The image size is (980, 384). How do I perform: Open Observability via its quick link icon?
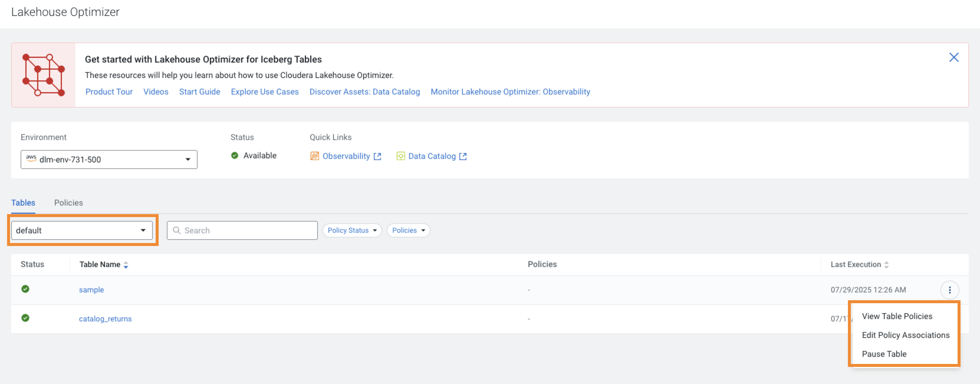pos(315,156)
